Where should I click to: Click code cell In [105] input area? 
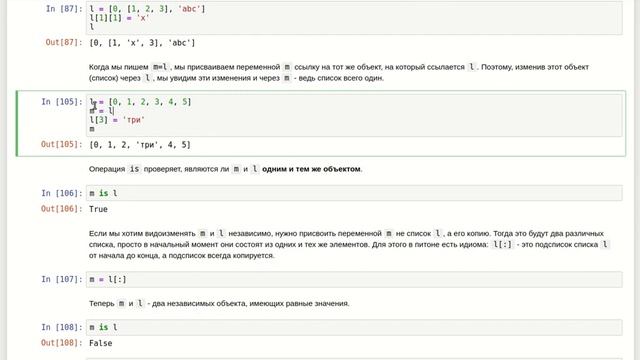point(354,116)
